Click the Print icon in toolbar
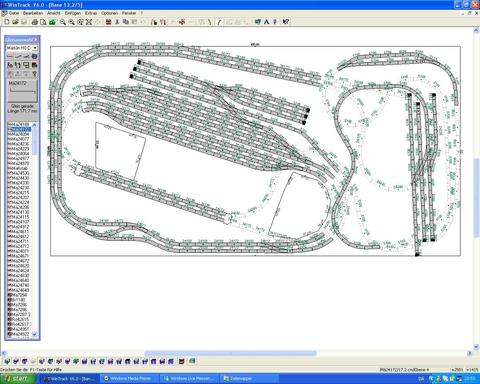Viewport: 480px width, 384px height. 34,22
